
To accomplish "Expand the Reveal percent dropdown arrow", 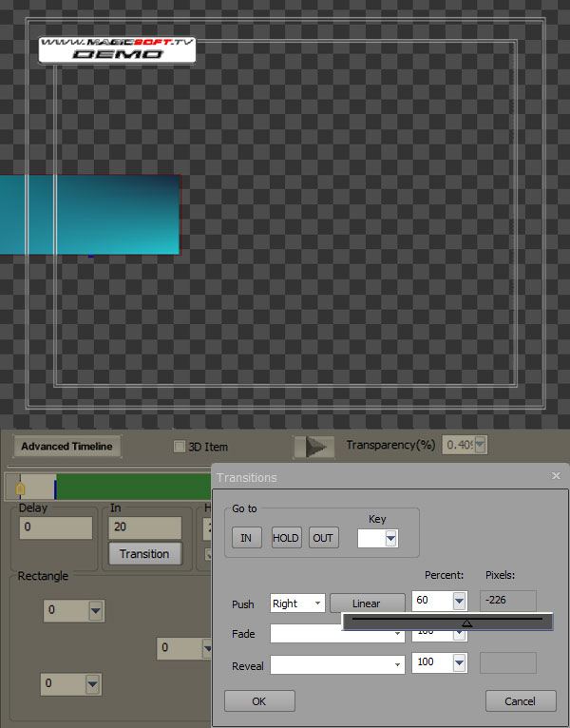I will point(459,662).
